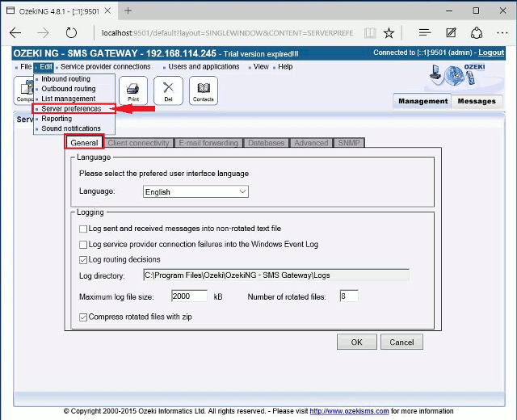Select List management menu entry
This screenshot has height=420, width=517.
tap(68, 99)
